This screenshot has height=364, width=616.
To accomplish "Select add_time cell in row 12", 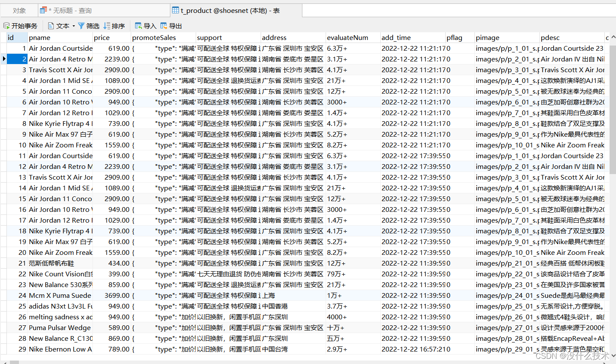I will 413,166.
